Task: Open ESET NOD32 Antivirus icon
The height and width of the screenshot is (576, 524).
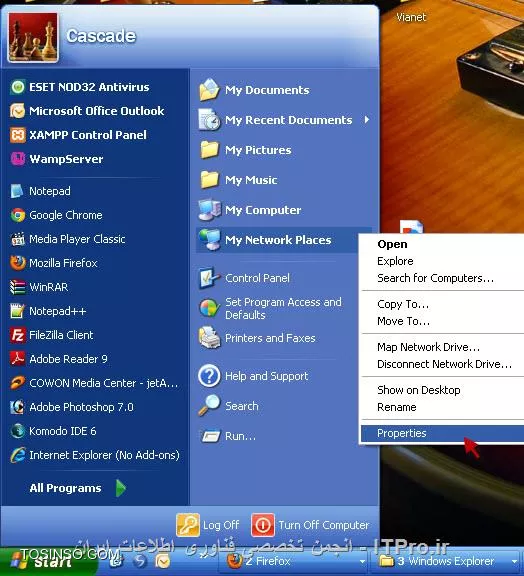Action: (17, 87)
